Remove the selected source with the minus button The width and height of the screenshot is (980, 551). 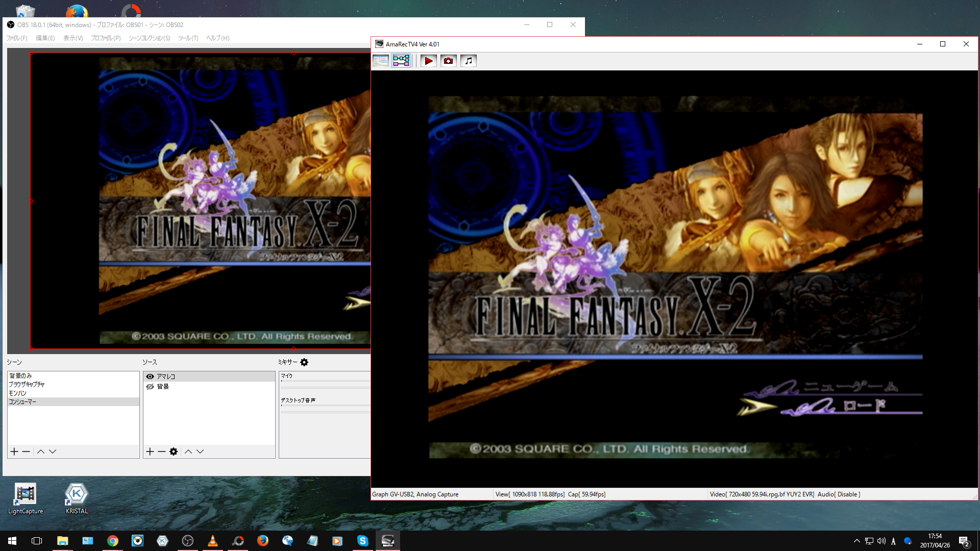pyautogui.click(x=162, y=452)
